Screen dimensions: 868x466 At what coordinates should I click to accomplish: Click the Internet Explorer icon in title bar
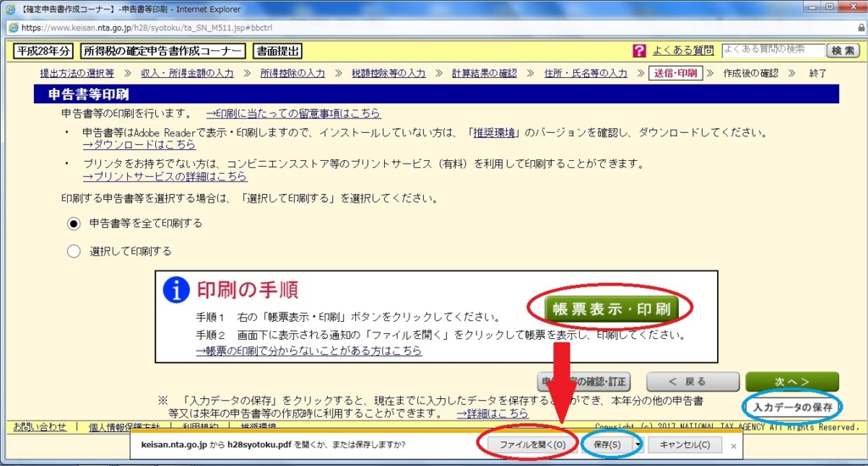coord(10,8)
